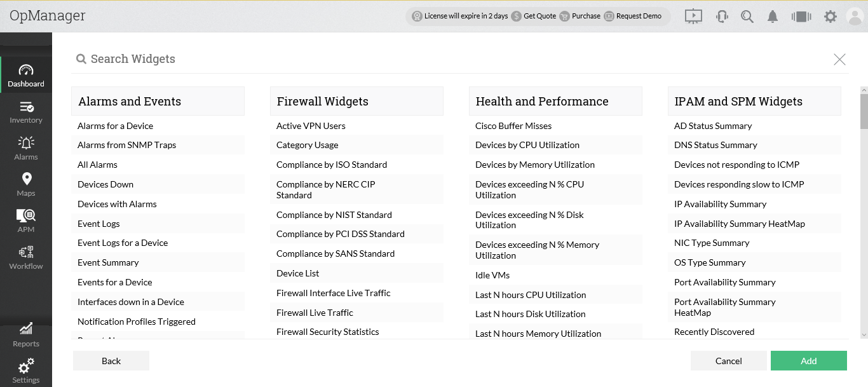Screen dimensions: 868x387
Task: Open the top bar settings gear
Action: [x=831, y=17]
